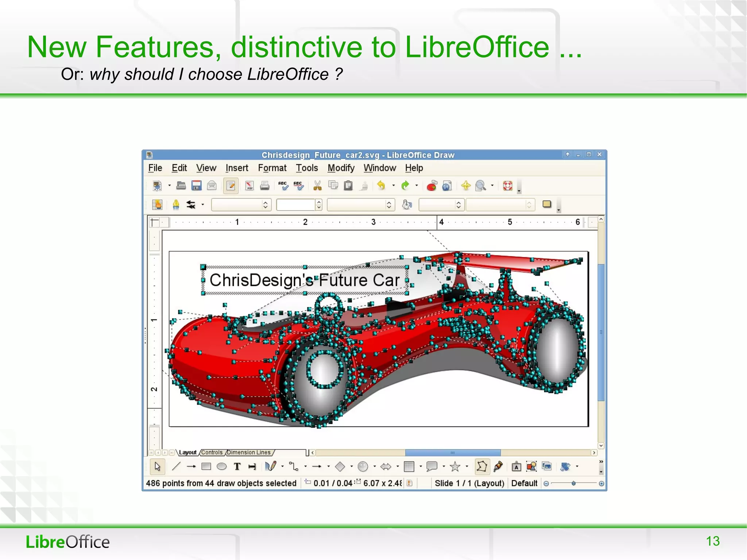Open a file with the Open icon
Screen dimensions: 747x560
coord(181,186)
